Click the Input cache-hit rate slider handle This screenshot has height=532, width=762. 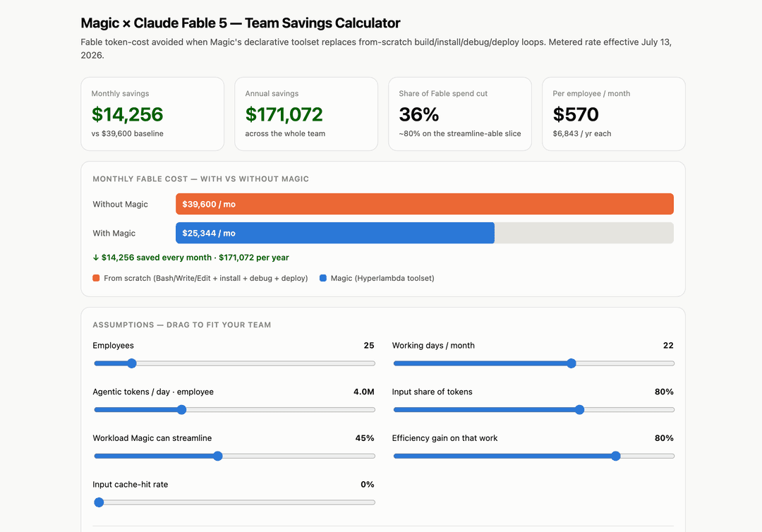point(99,502)
